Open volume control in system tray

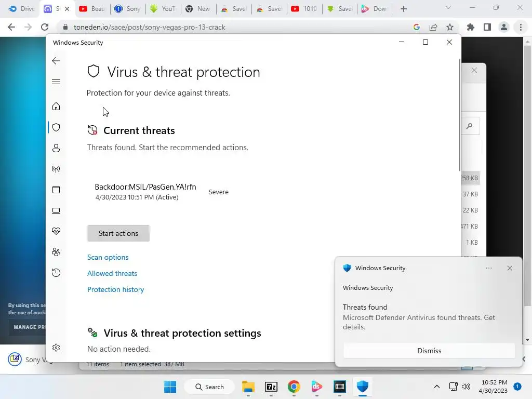coord(466,387)
